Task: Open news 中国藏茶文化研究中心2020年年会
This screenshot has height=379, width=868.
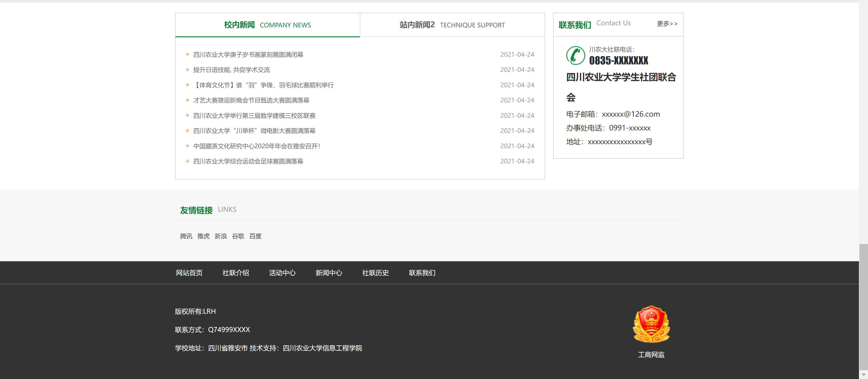Action: (x=256, y=146)
